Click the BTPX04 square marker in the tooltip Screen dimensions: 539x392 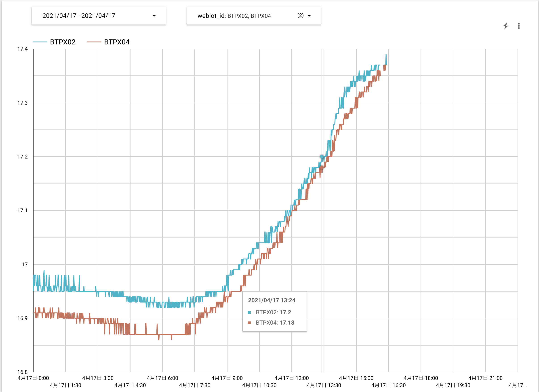pos(249,323)
